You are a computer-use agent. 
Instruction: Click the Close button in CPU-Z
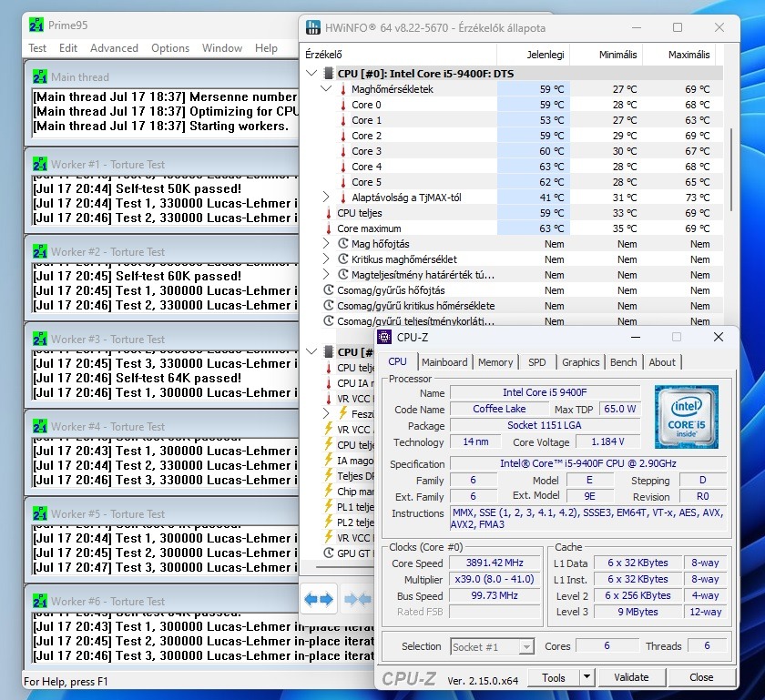[x=701, y=677]
